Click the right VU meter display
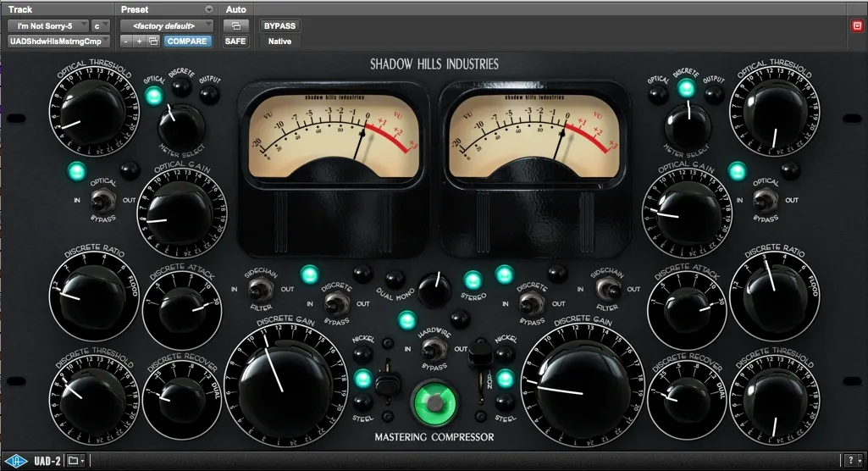 click(x=534, y=136)
